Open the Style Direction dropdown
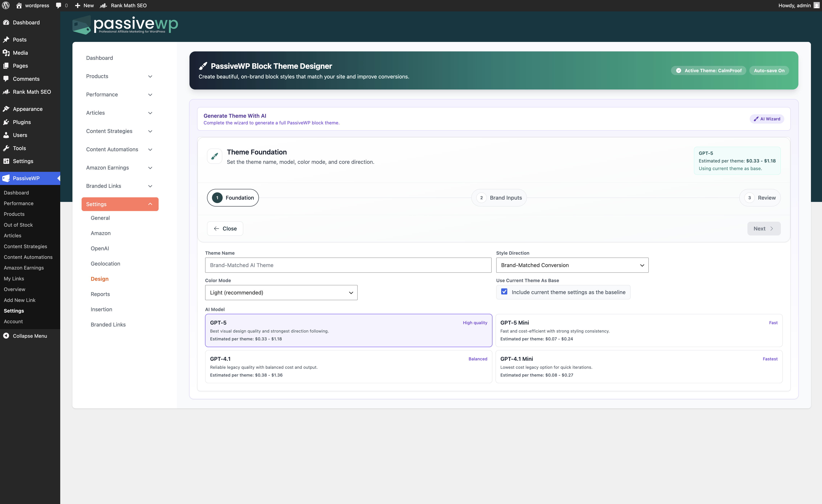822x504 pixels. tap(572, 265)
